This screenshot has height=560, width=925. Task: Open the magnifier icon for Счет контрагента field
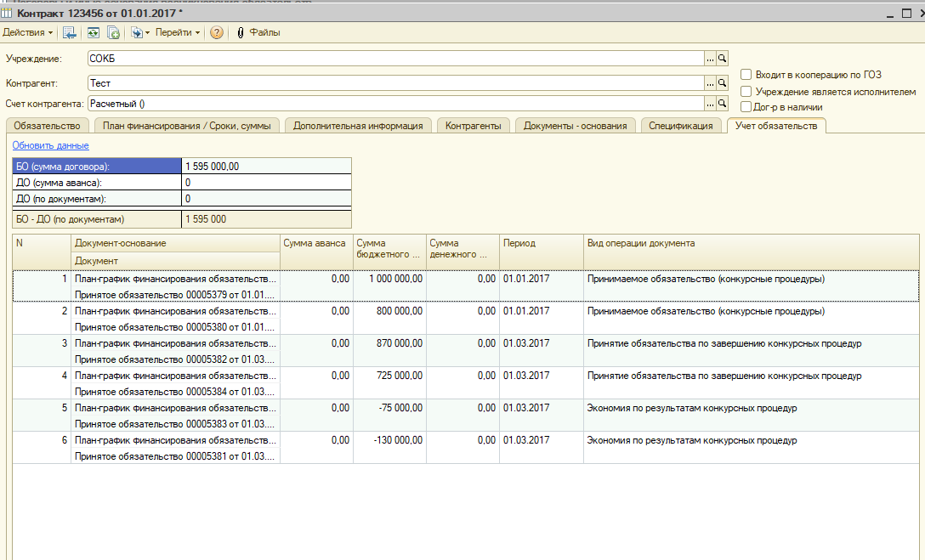pyautogui.click(x=722, y=104)
